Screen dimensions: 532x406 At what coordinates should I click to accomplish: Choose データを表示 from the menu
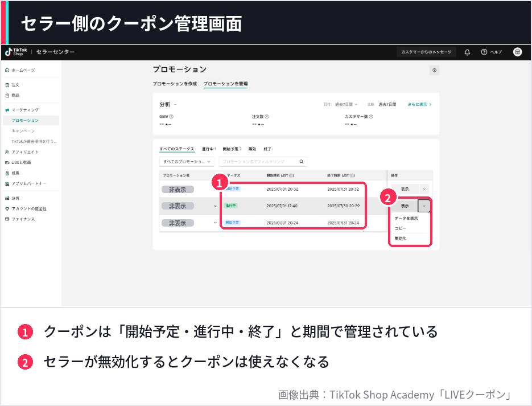pos(406,218)
